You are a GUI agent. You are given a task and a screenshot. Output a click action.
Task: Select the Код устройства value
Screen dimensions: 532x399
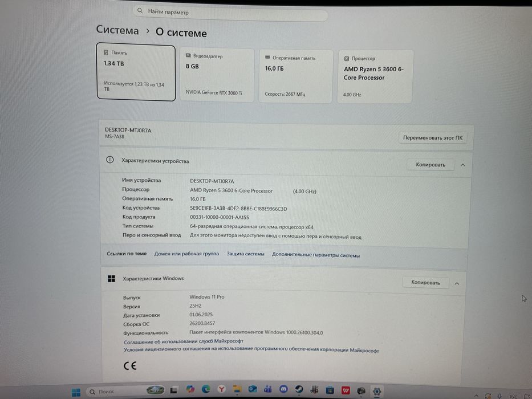coord(238,209)
